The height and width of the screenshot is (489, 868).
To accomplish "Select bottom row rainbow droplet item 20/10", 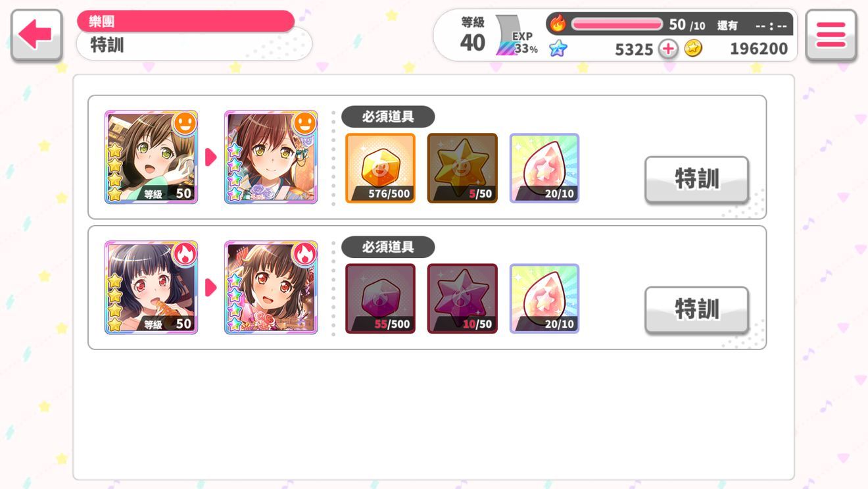I will click(x=544, y=298).
